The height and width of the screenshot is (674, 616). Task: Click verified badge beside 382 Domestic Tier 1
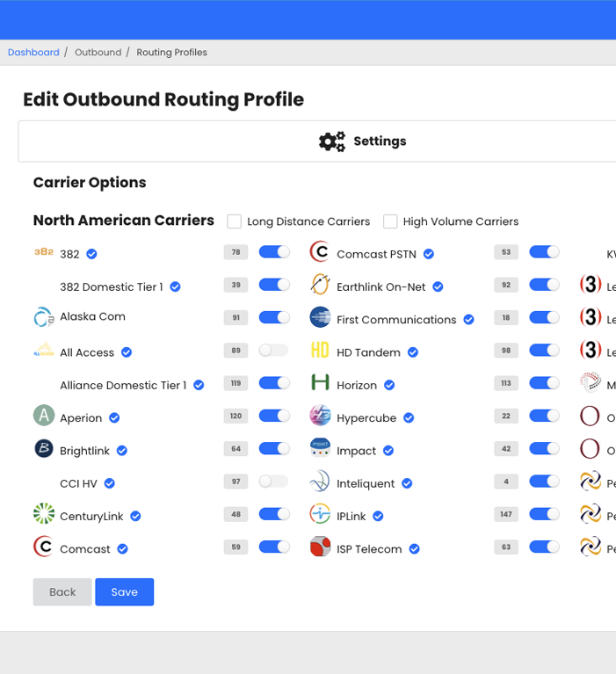176,286
